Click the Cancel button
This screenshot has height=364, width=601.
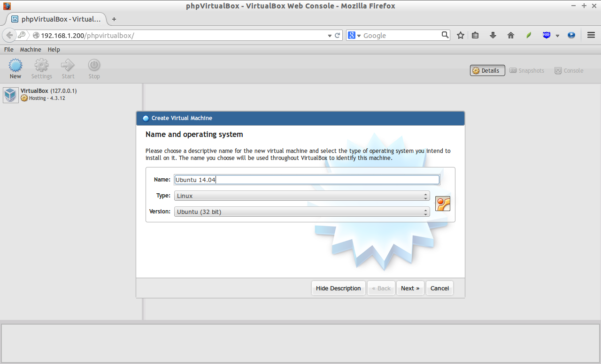click(439, 288)
